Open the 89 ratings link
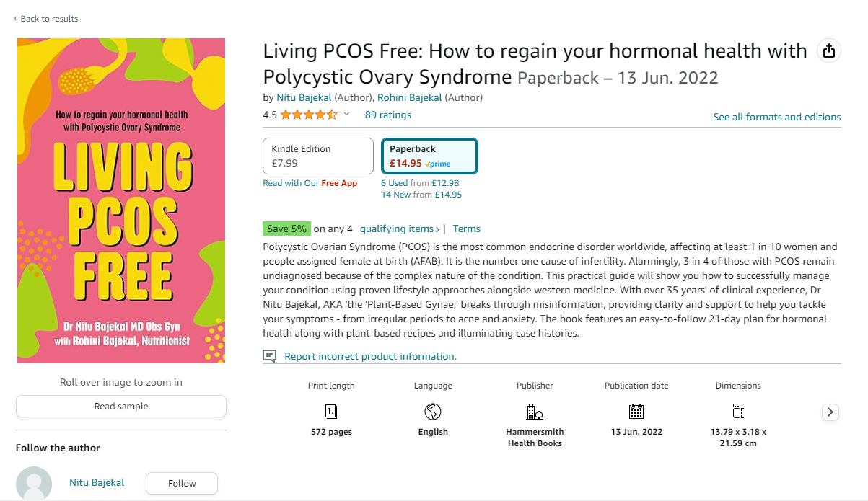This screenshot has height=501, width=868. [x=388, y=115]
